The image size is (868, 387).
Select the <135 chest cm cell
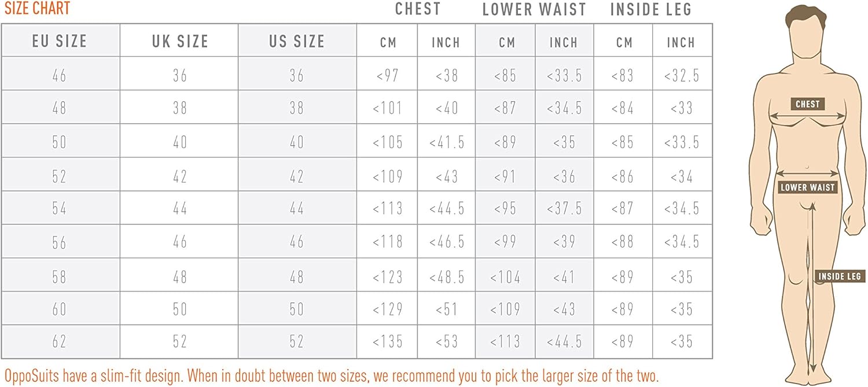(387, 342)
